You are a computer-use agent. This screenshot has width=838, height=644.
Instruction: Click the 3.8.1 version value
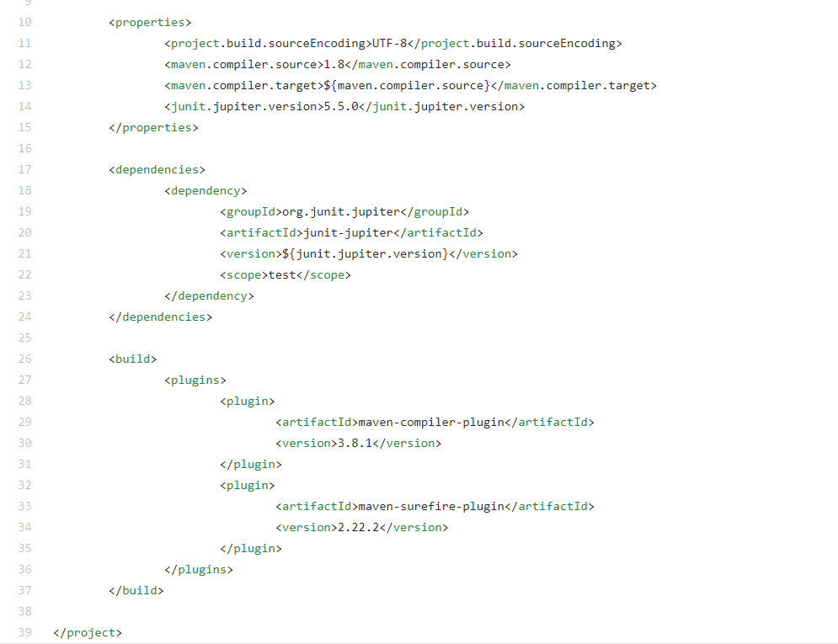[x=355, y=443]
